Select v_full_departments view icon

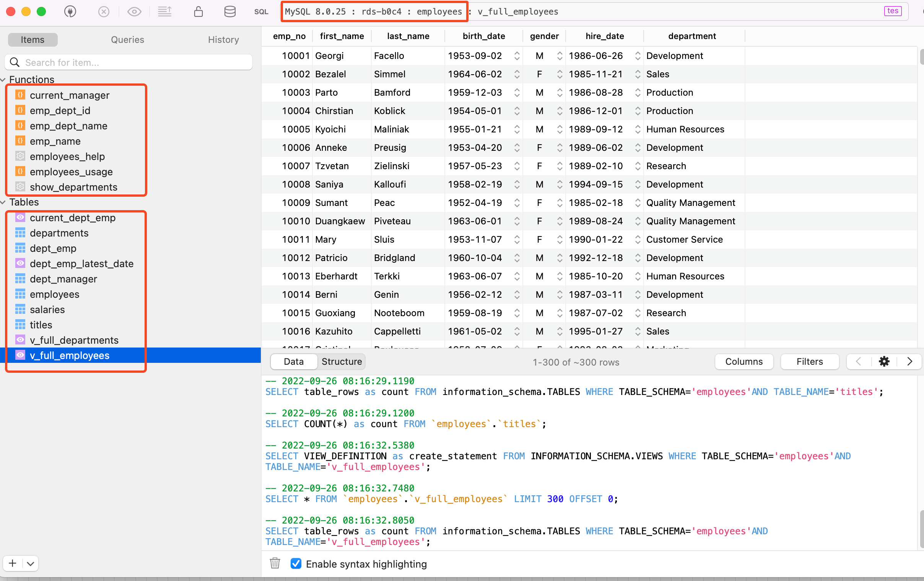(20, 340)
